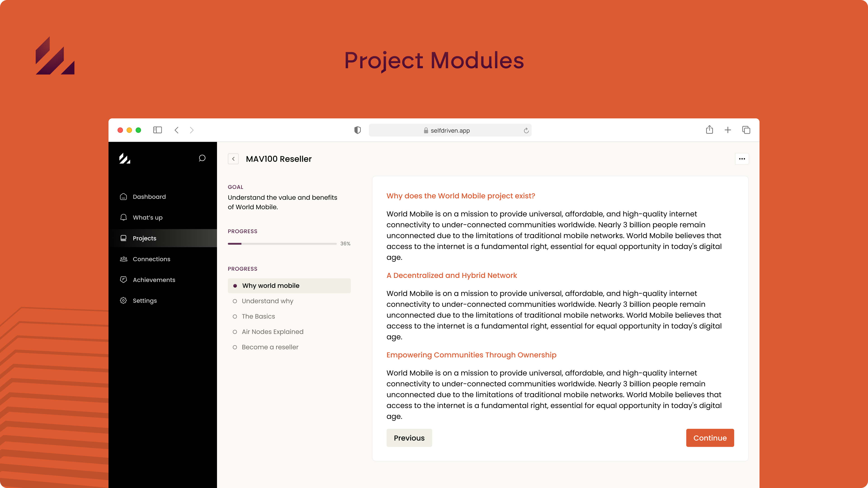Click the browser share icon
Screen dimensions: 868x488
pos(709,130)
